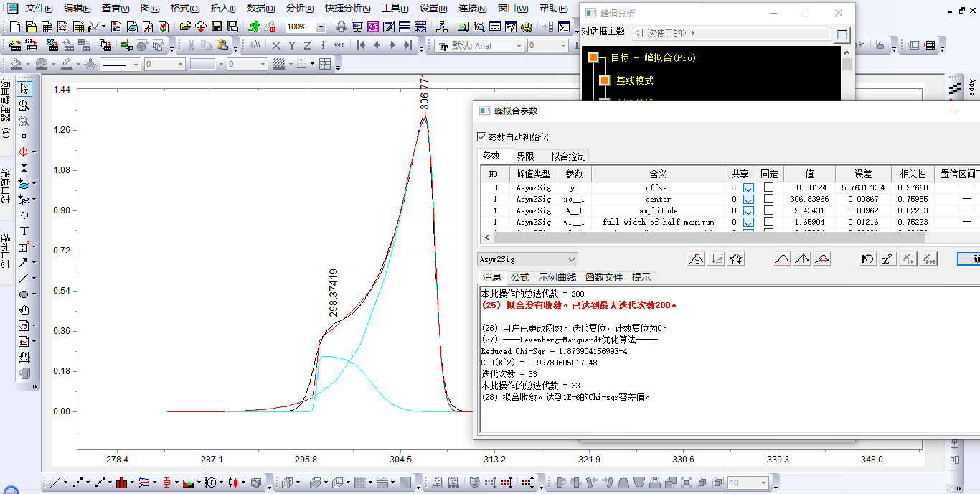This screenshot has height=494, width=980.
Task: Select the Pointer tool in the tools sidebar
Action: click(24, 89)
